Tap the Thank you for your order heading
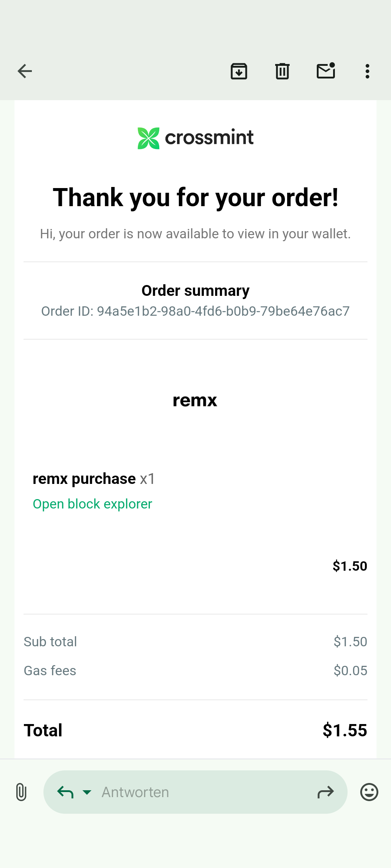The image size is (391, 868). coord(195,197)
